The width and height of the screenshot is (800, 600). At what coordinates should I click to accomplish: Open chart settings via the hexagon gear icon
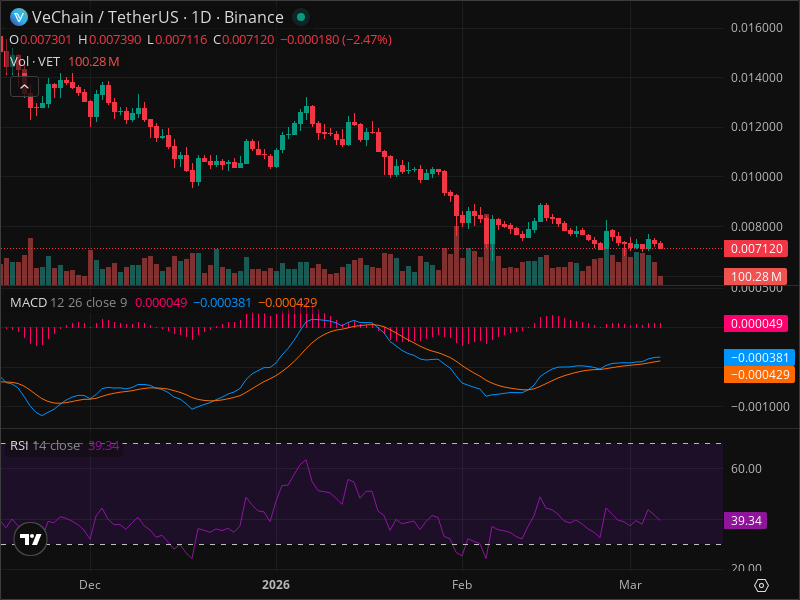click(x=761, y=585)
